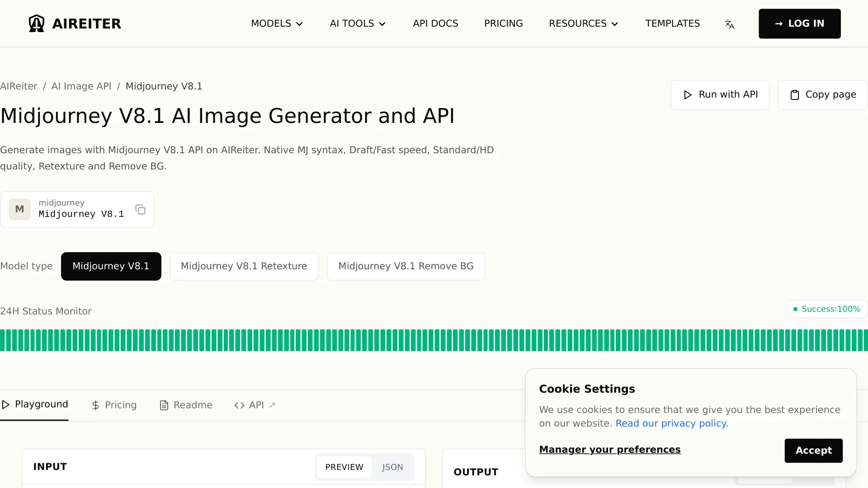The image size is (868, 488).
Task: Switch to the Pricing tab
Action: click(114, 405)
